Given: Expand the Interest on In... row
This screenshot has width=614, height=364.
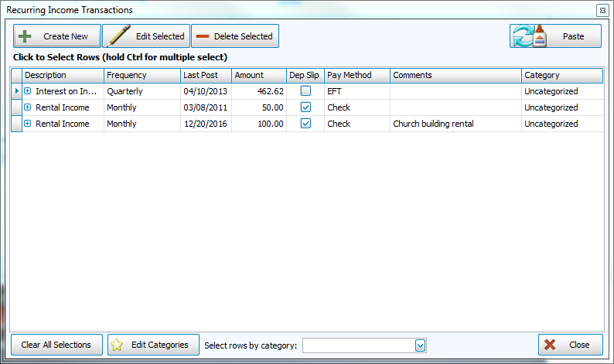Looking at the screenshot, I should tap(28, 91).
